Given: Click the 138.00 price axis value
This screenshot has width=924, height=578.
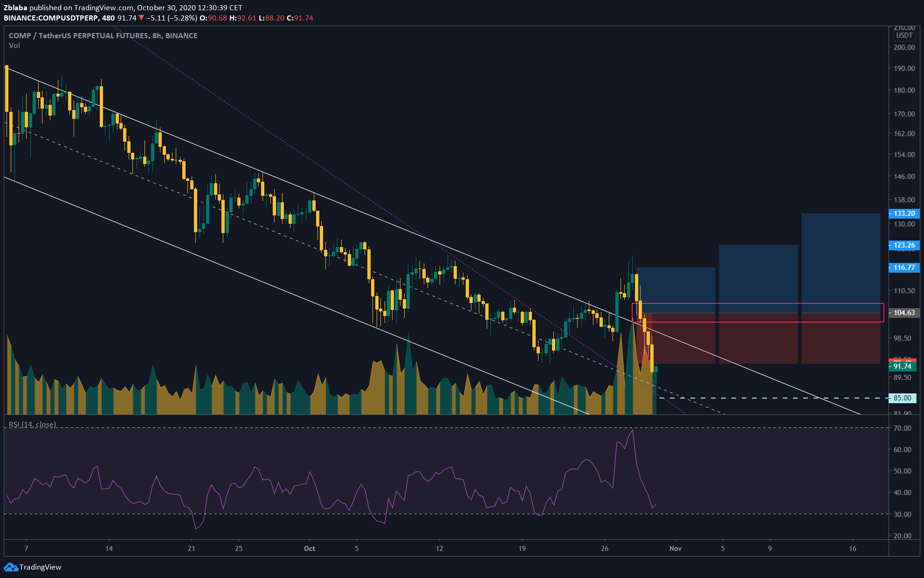Looking at the screenshot, I should tap(904, 200).
